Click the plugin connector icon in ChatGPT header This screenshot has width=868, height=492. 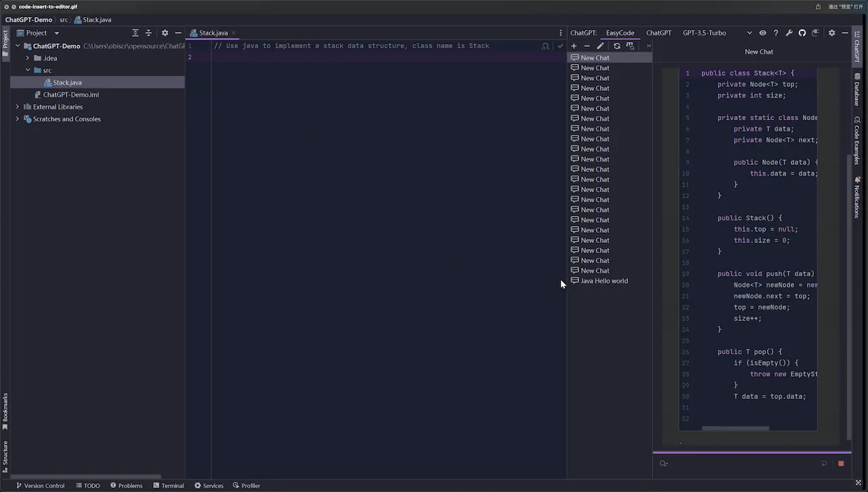pos(815,33)
